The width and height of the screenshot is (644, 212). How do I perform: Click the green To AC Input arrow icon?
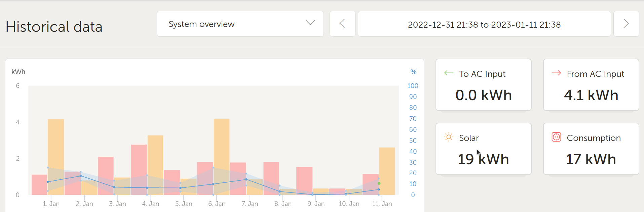[449, 73]
